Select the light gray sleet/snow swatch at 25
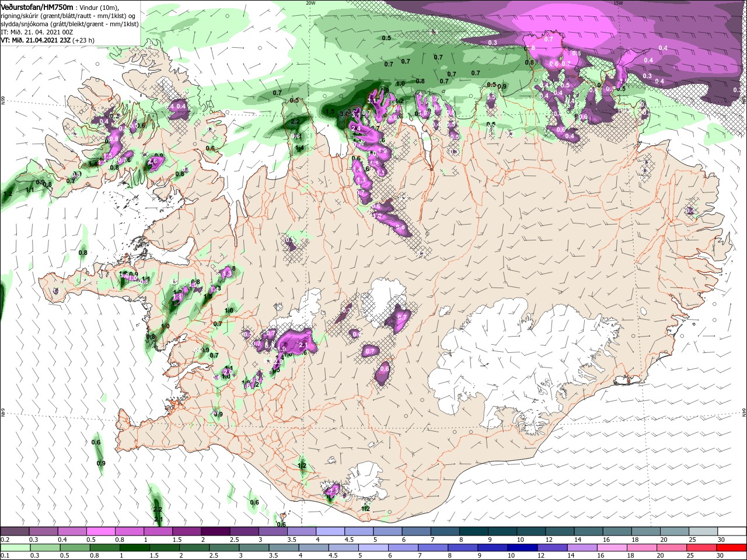The image size is (747, 560). 703,531
